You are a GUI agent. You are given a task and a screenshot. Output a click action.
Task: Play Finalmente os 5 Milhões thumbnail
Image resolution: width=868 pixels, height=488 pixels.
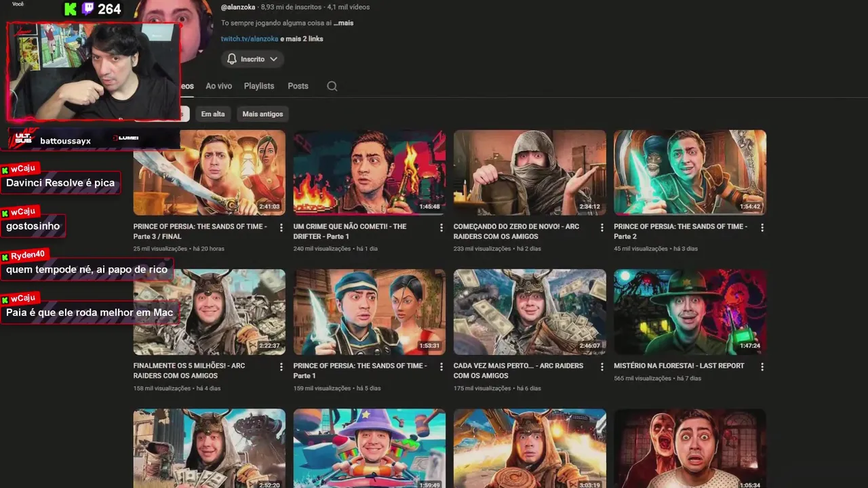point(210,312)
